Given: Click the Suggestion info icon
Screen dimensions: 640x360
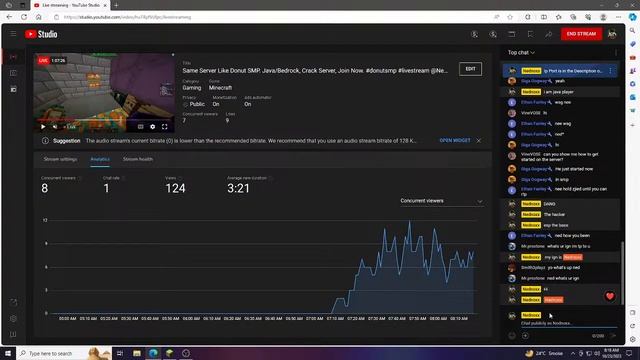Looking at the screenshot, I should [45, 141].
